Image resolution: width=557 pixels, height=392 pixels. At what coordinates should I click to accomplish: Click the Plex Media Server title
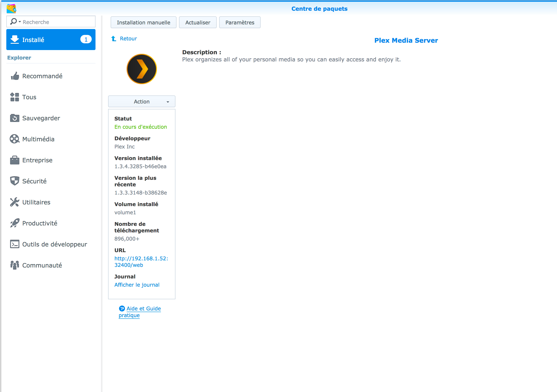[406, 40]
